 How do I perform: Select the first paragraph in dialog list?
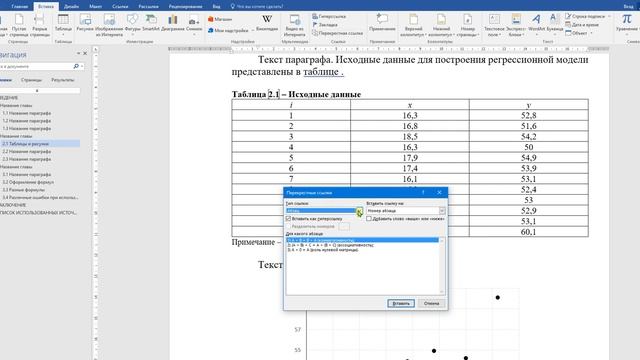[362, 240]
